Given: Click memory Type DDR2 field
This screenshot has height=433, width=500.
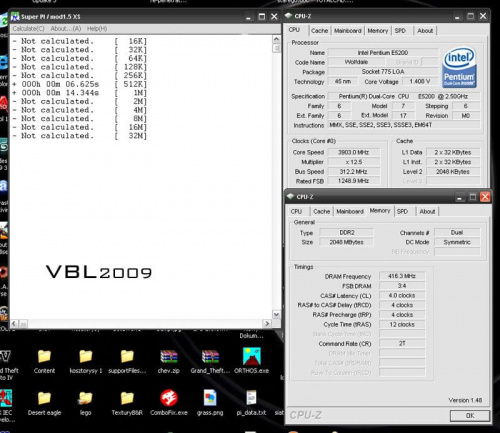Looking at the screenshot, I should [x=347, y=232].
